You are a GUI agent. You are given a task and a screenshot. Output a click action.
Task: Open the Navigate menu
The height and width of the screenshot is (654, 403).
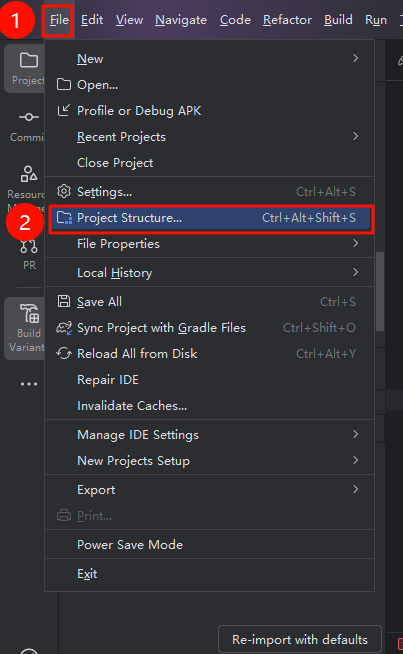181,20
